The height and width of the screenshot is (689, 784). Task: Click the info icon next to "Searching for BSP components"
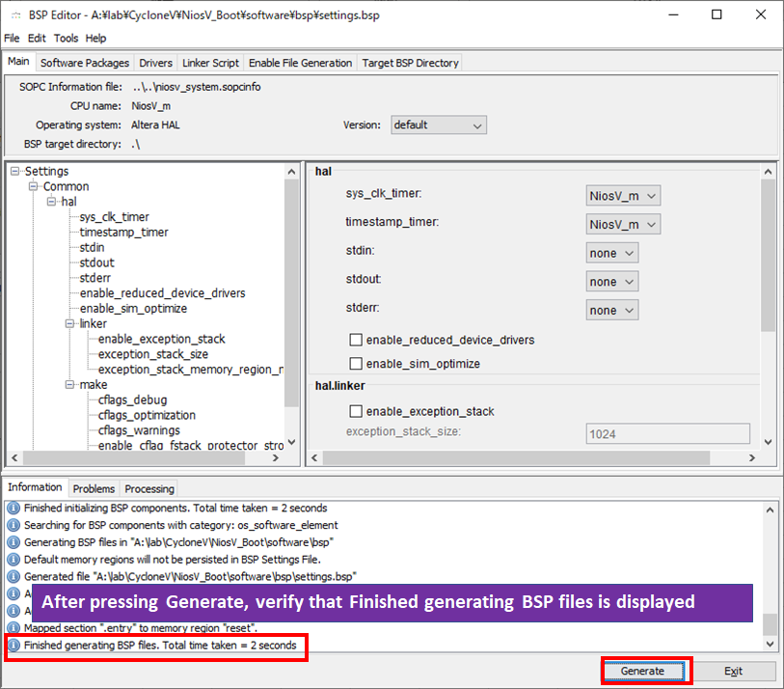13,524
